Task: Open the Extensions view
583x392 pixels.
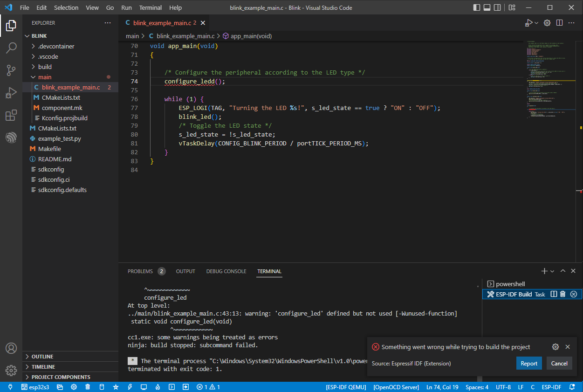Action: [11, 115]
